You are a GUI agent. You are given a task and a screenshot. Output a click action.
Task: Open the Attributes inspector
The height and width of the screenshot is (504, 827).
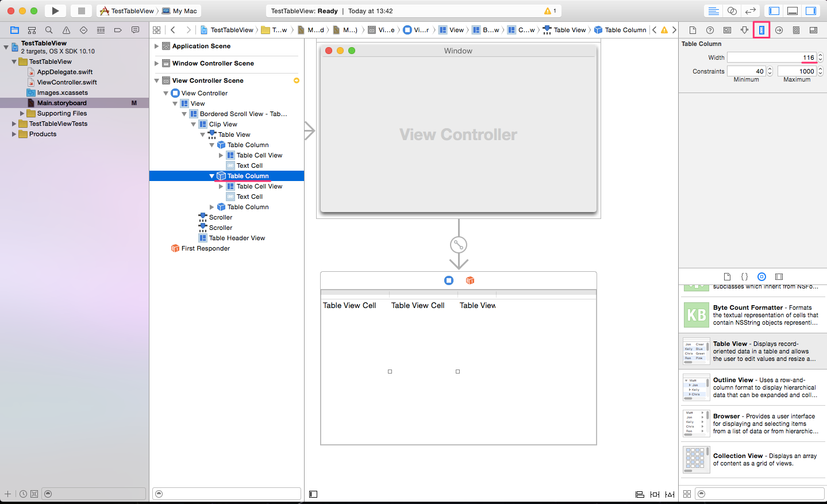pyautogui.click(x=744, y=30)
